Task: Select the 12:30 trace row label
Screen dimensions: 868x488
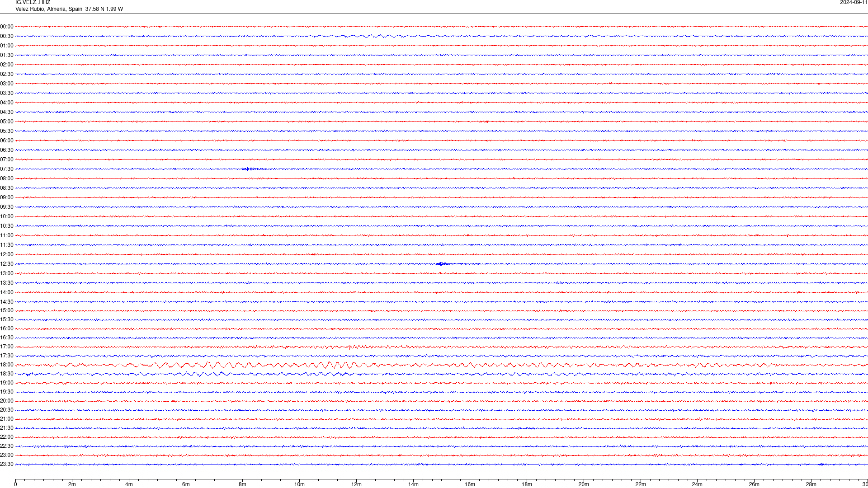Action: 7,264
